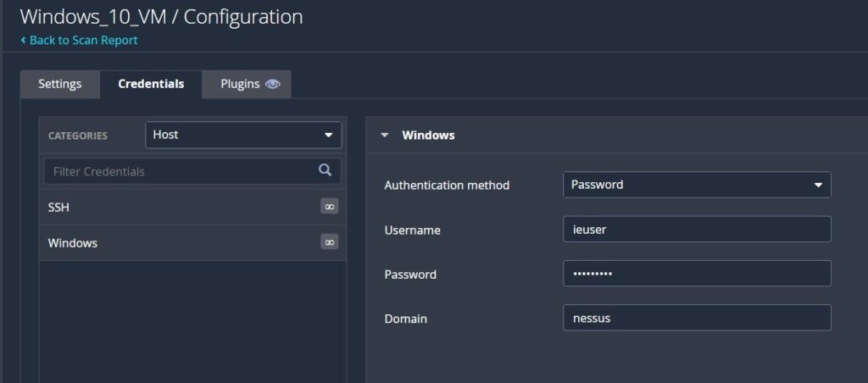Open the Plugins tab

[x=240, y=84]
